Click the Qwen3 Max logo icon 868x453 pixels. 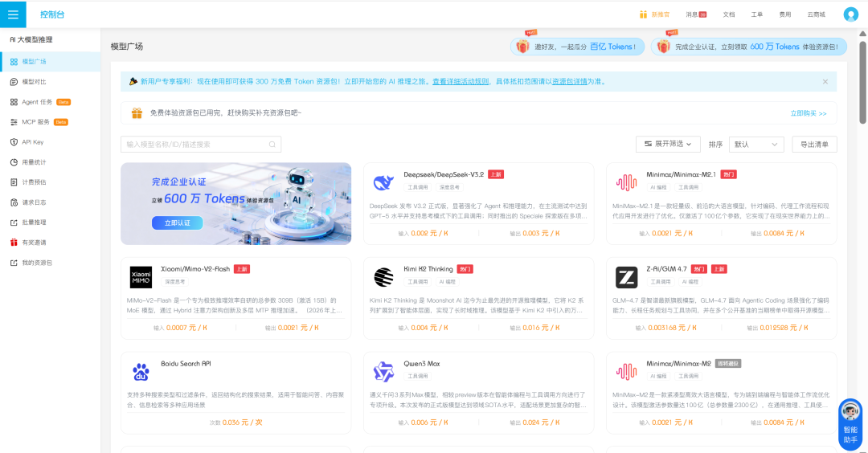[383, 372]
